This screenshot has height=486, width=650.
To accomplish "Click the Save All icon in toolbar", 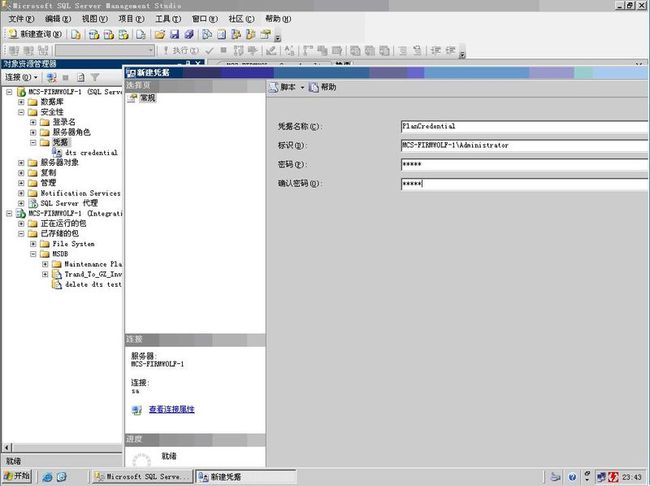I will pos(189,34).
